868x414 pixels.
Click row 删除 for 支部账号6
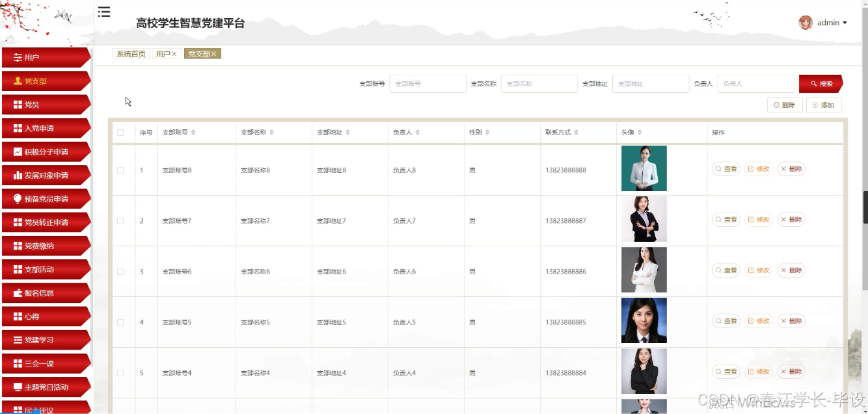coord(791,270)
